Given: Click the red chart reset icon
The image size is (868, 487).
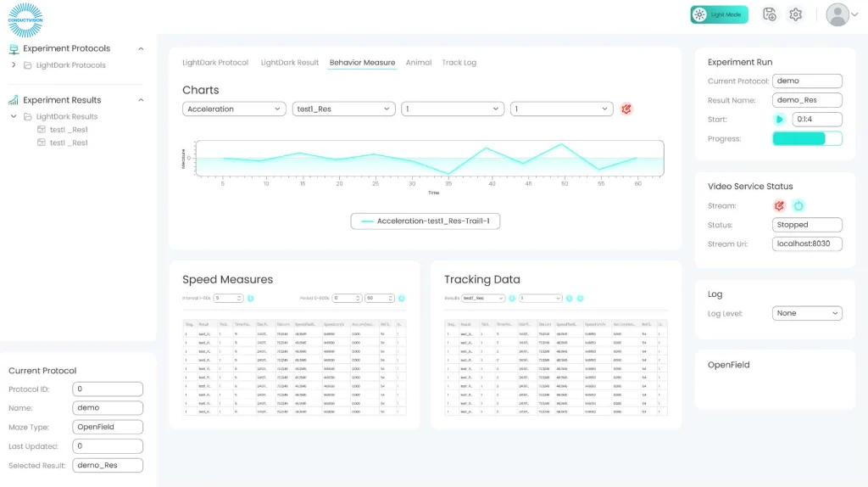Looking at the screenshot, I should click(x=626, y=109).
